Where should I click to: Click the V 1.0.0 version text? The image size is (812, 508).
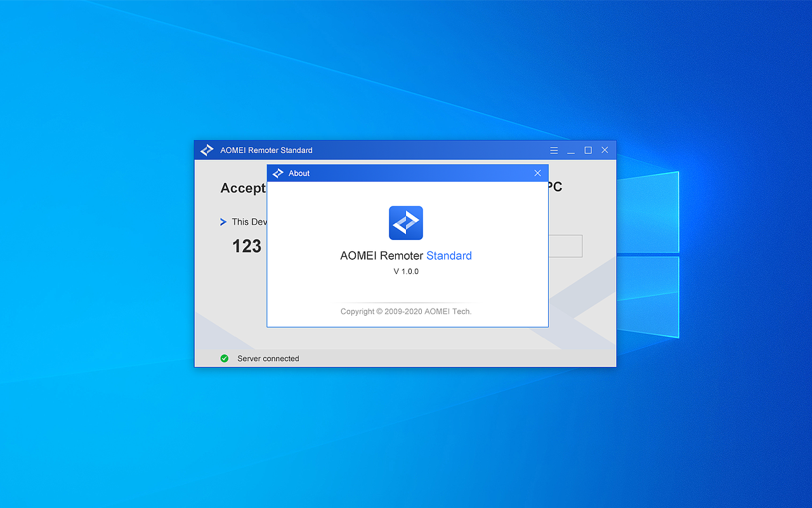point(406,271)
